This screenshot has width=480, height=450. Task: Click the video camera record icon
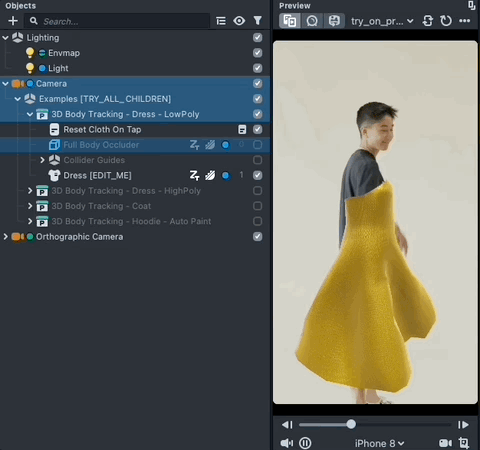(x=445, y=443)
